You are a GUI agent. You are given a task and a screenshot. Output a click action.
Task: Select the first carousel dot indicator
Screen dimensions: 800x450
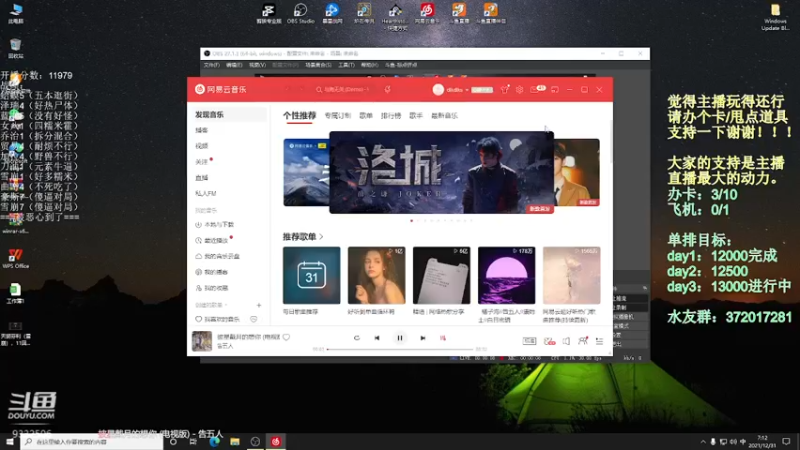click(412, 221)
